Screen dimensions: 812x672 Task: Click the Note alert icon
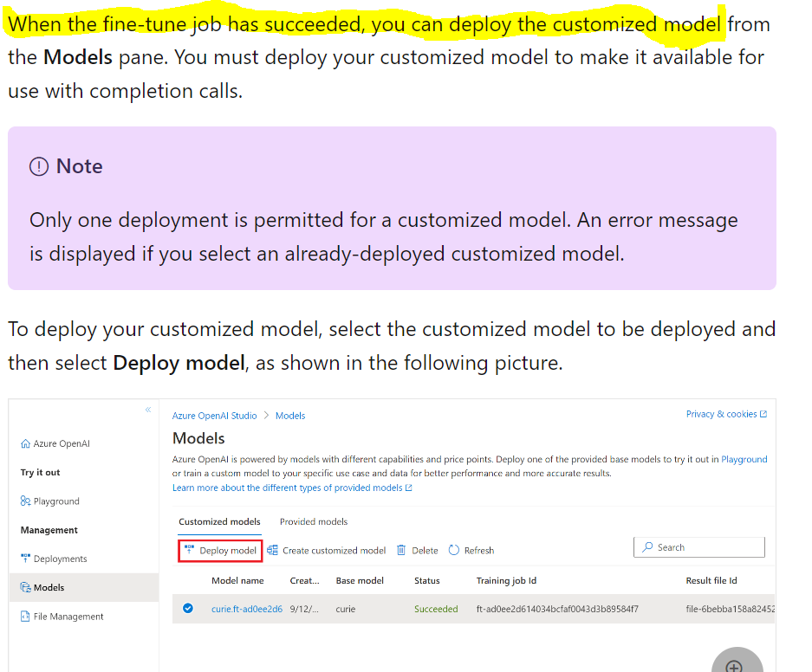point(37,165)
